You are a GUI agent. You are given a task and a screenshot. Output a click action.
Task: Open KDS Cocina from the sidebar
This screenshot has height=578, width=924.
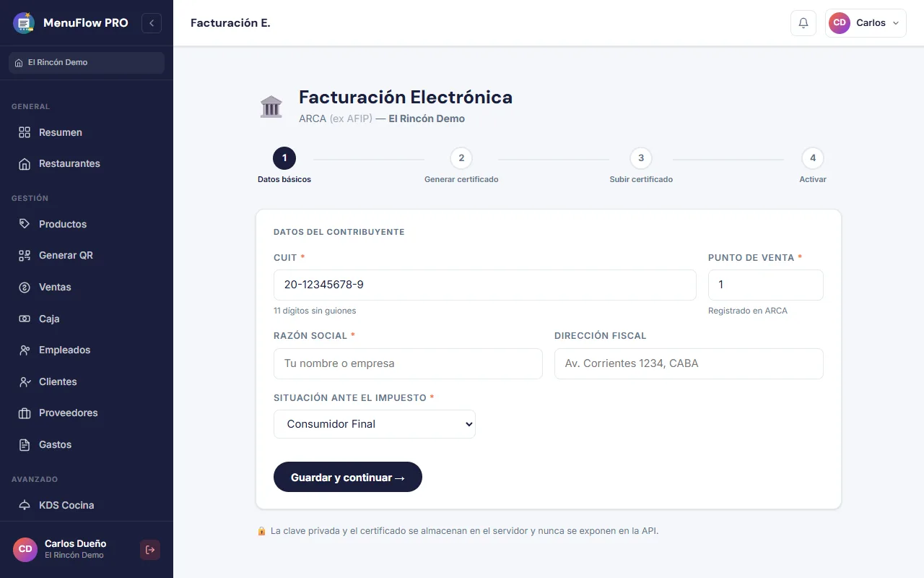tap(87, 505)
